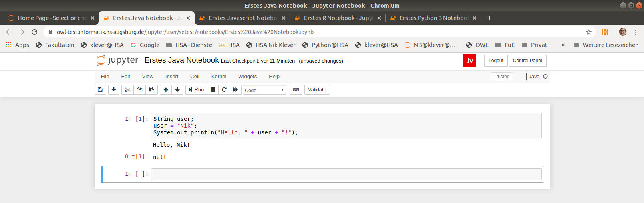Click the Trusted notebook indicator

(x=501, y=77)
